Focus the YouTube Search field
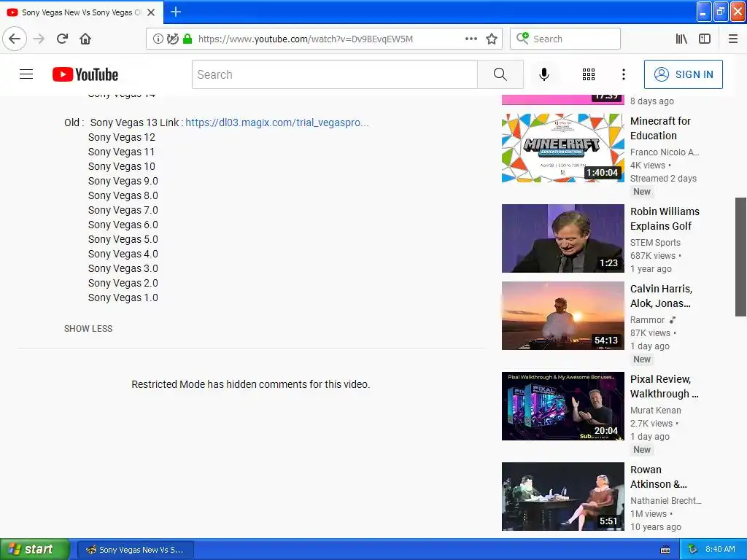 click(334, 74)
